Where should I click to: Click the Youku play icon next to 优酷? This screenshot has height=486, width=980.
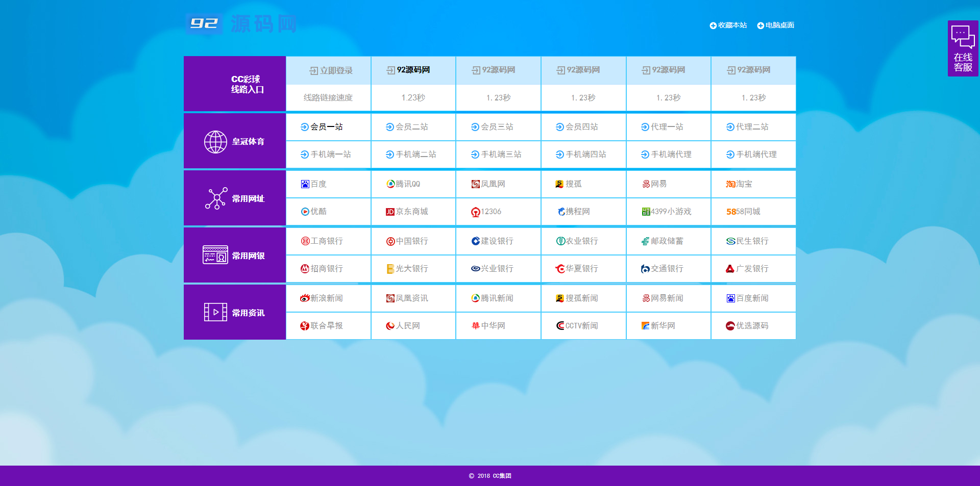(x=305, y=212)
